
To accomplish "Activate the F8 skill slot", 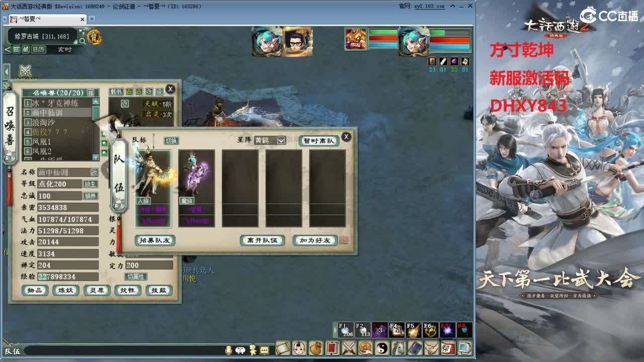I will [464, 330].
